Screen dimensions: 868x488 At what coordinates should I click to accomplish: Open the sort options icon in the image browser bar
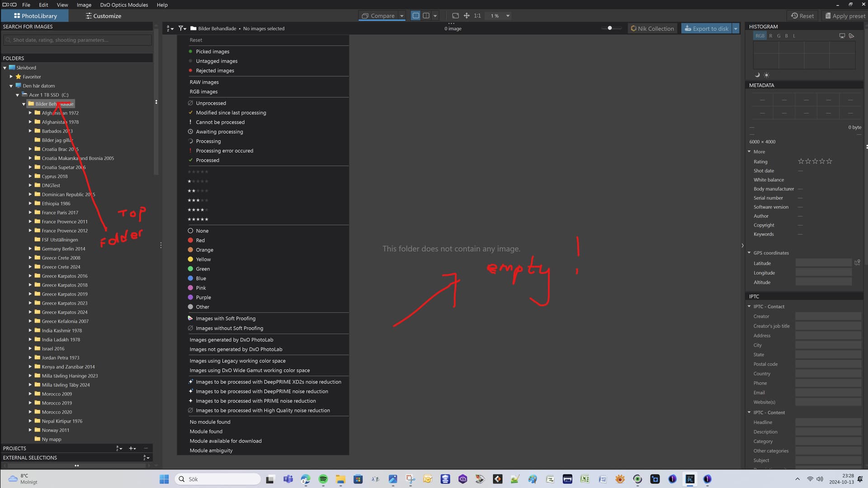click(x=170, y=28)
